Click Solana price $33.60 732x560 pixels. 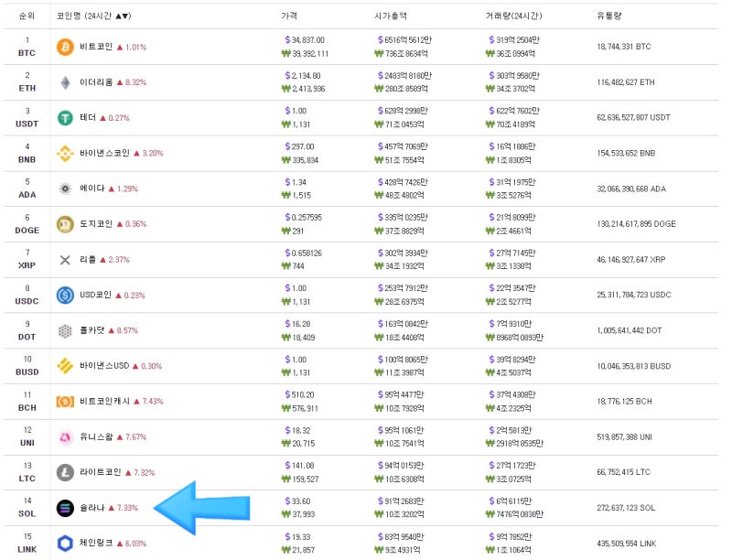(297, 501)
